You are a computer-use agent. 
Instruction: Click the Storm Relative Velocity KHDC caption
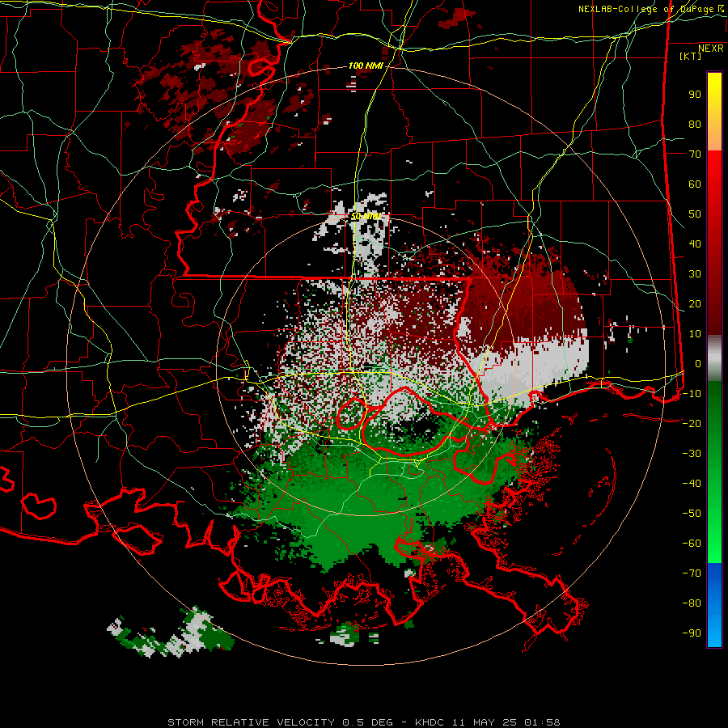(x=364, y=722)
